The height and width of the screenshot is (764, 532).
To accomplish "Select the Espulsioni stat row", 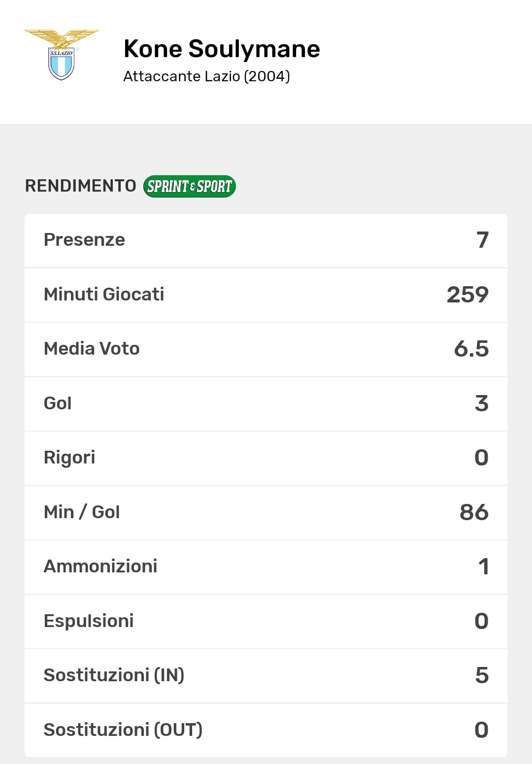I will [266, 621].
